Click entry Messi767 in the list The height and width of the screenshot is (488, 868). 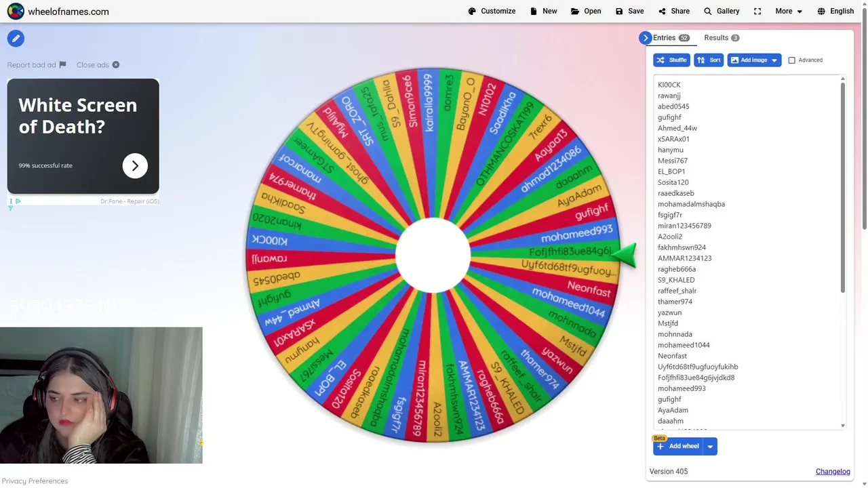pos(673,161)
